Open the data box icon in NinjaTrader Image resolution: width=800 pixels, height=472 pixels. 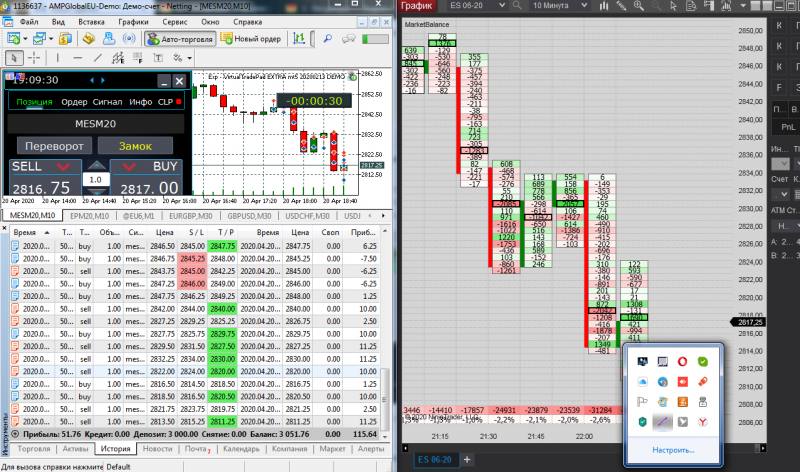[x=691, y=6]
